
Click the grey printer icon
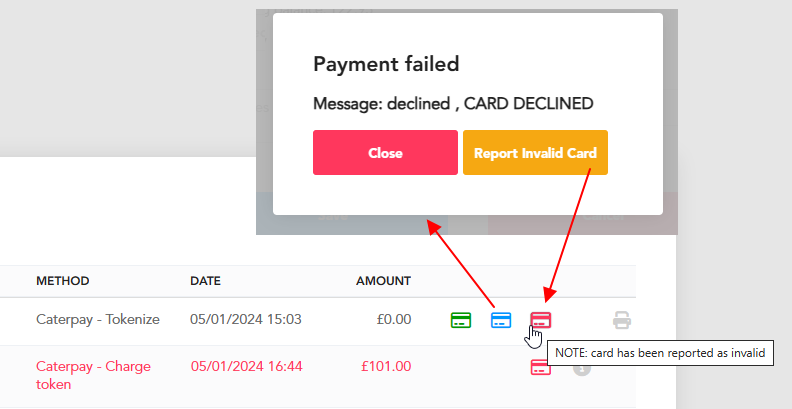622,321
